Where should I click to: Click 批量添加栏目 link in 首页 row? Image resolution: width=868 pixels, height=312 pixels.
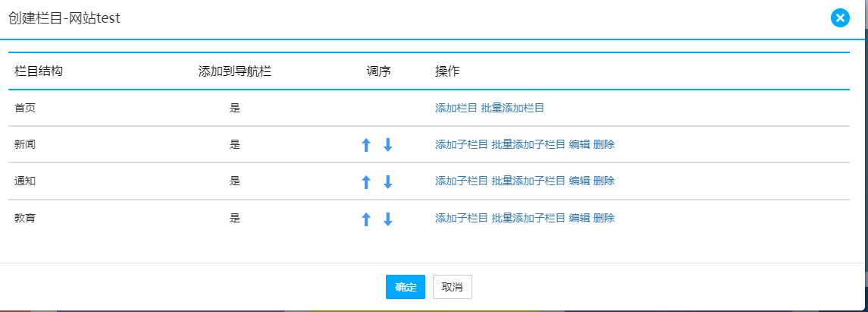click(x=512, y=108)
